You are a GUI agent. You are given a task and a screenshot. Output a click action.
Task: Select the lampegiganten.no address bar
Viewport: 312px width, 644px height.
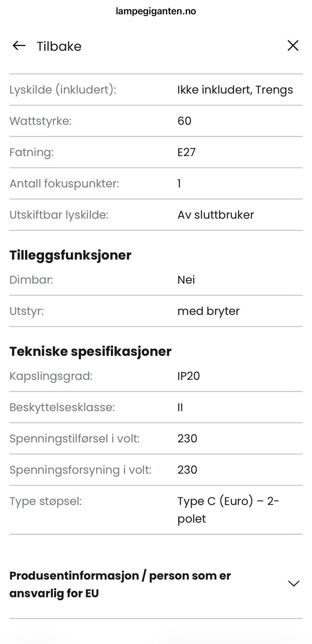tap(156, 11)
